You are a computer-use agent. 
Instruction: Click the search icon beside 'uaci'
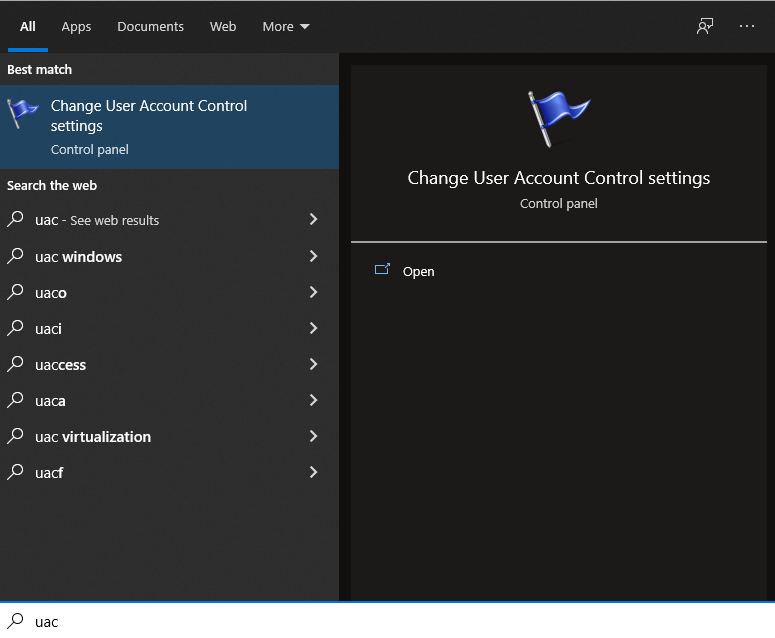(16, 328)
